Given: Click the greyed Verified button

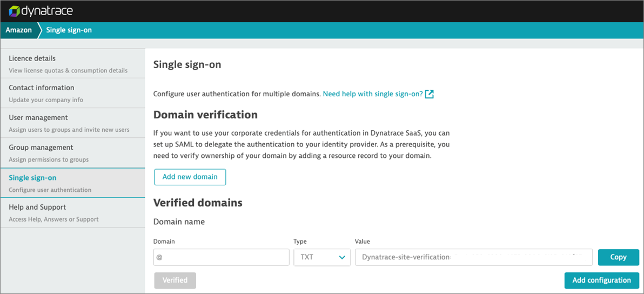Looking at the screenshot, I should point(175,280).
